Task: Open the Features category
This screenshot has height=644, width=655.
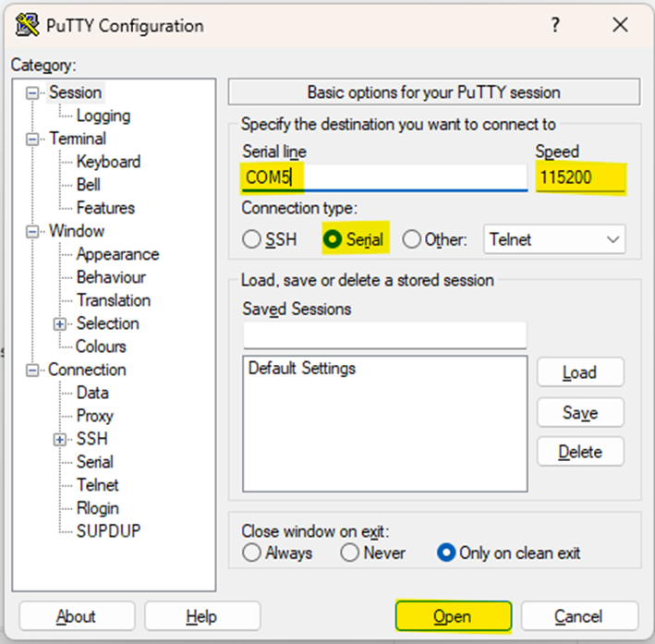Action: tap(105, 208)
